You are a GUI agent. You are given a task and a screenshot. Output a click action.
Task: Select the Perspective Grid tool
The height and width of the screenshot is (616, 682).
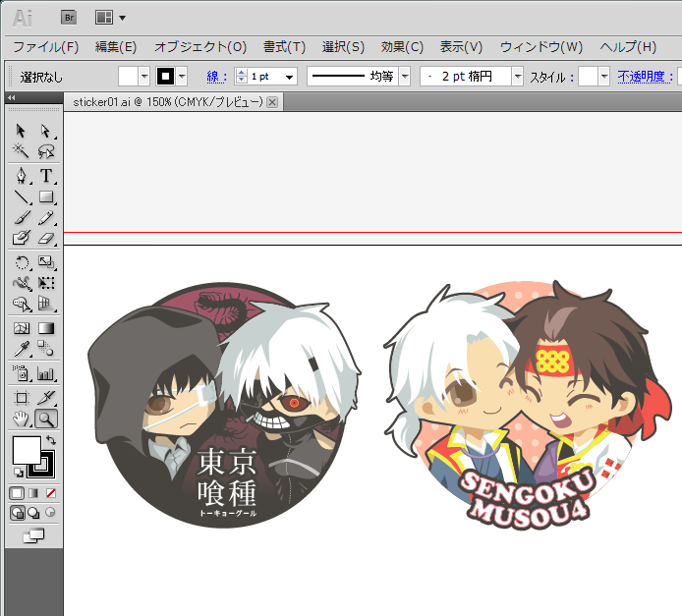45,304
